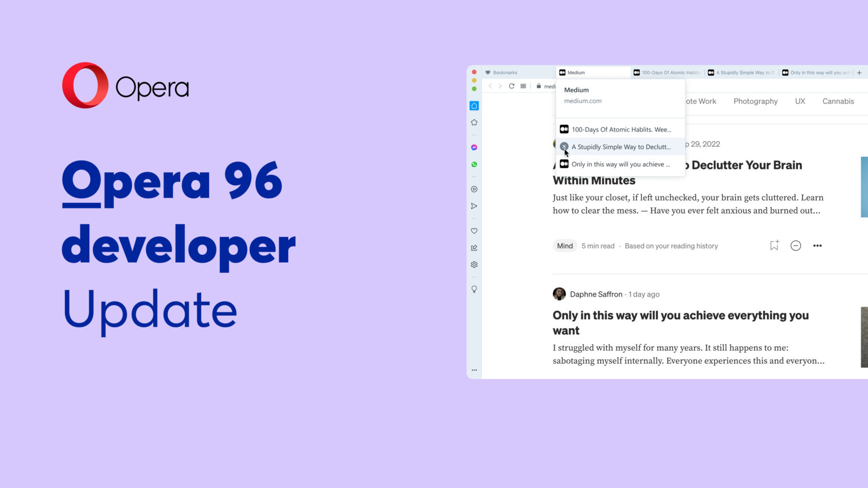Open the Easy Setup lightbulb icon
The height and width of the screenshot is (488, 868).
point(474,289)
